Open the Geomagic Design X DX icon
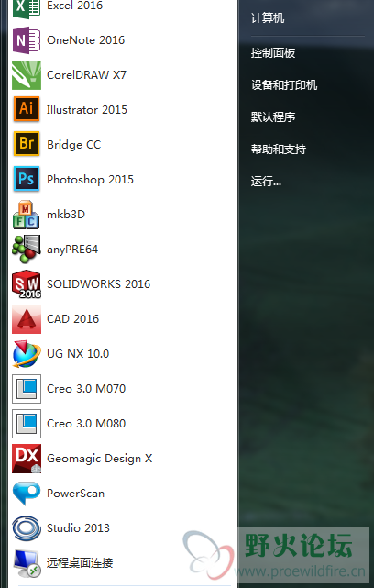374x588 pixels. 27,459
